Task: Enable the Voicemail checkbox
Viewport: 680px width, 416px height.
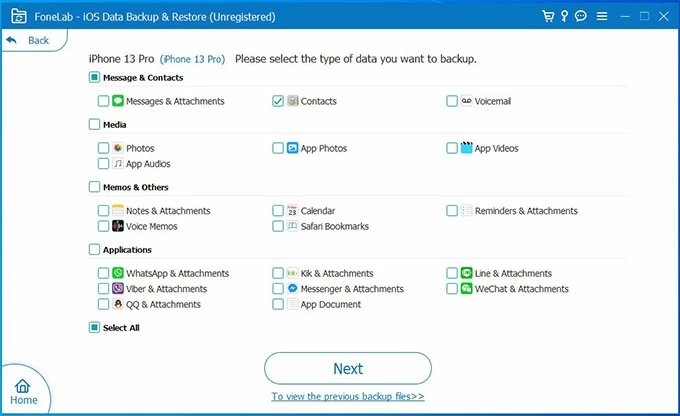Action: click(x=452, y=101)
